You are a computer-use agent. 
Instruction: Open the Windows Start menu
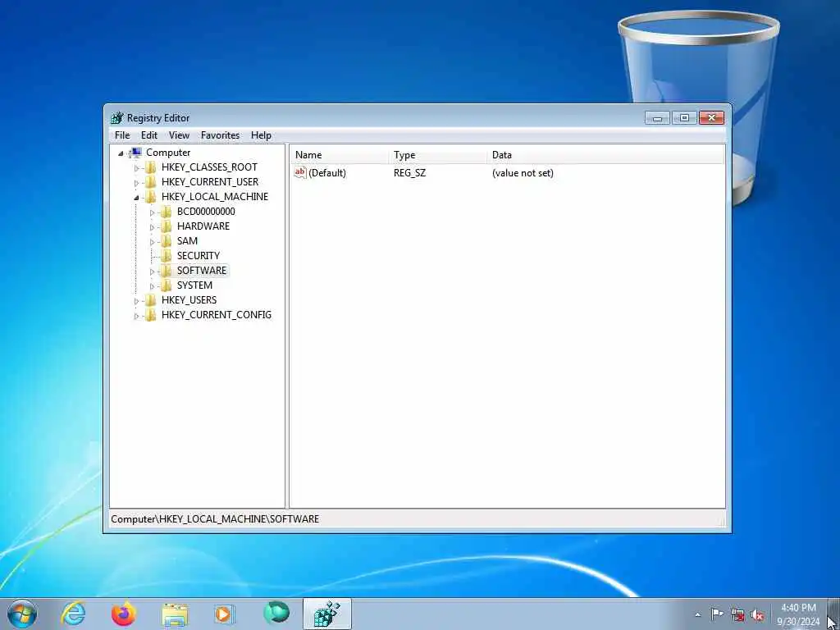[x=22, y=614]
